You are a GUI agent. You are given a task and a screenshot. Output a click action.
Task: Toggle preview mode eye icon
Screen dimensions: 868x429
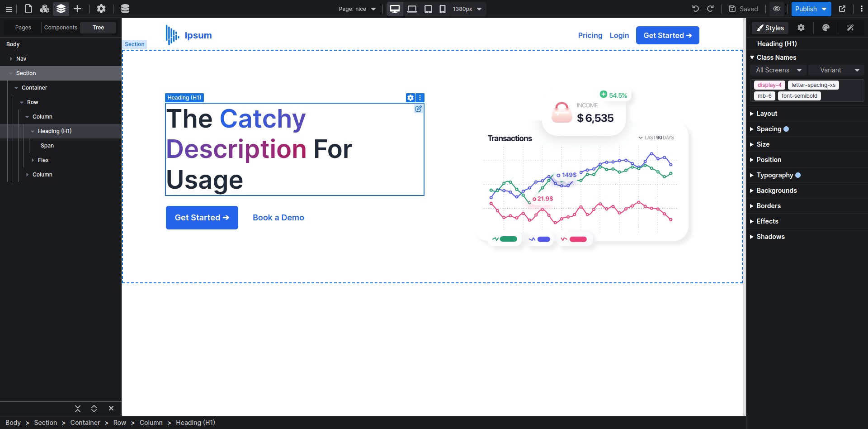coord(776,9)
